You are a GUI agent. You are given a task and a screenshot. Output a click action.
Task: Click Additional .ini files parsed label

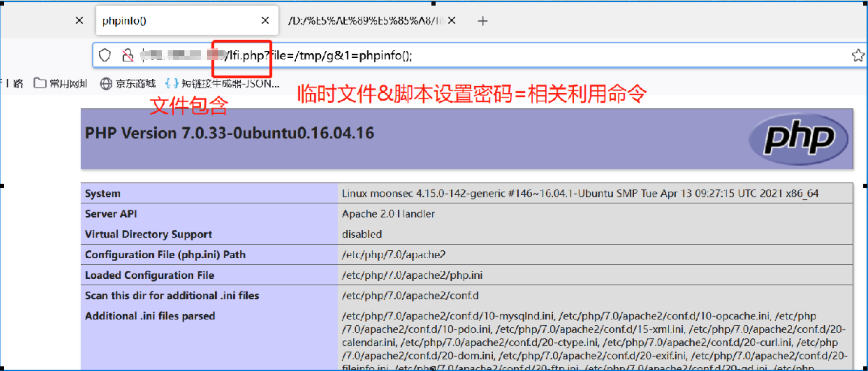click(x=150, y=316)
